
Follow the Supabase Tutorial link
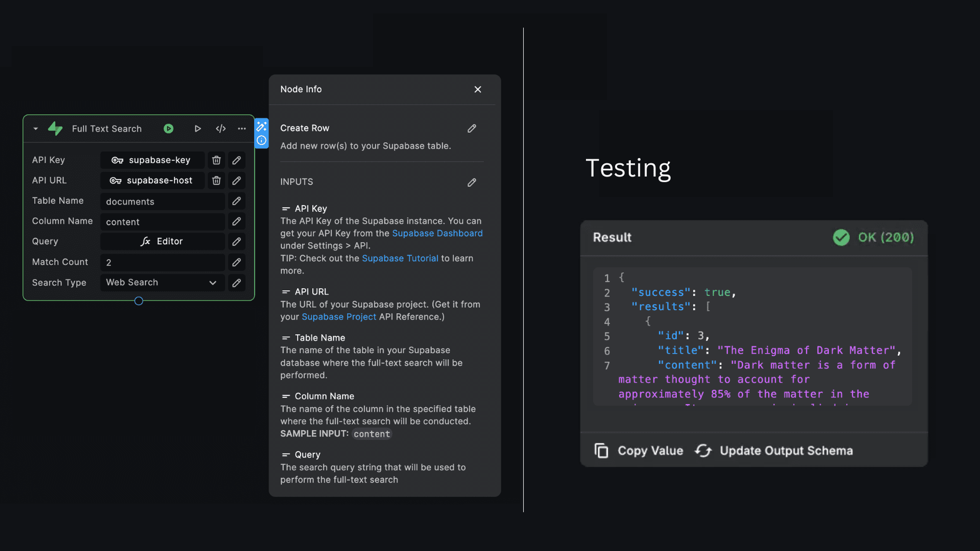point(400,258)
